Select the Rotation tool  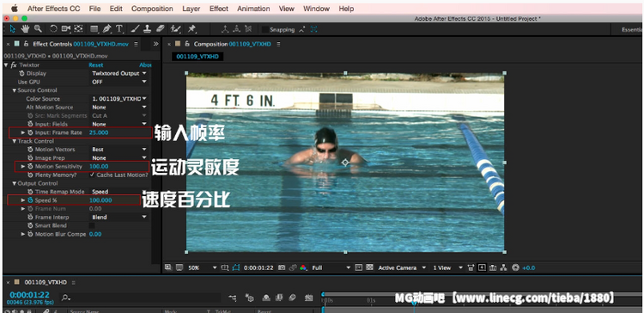(53, 28)
